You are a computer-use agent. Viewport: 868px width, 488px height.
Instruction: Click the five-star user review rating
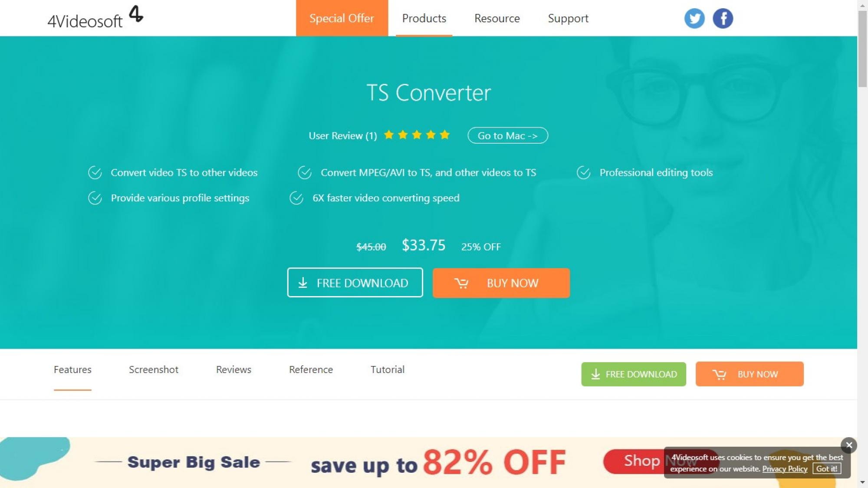(x=417, y=135)
